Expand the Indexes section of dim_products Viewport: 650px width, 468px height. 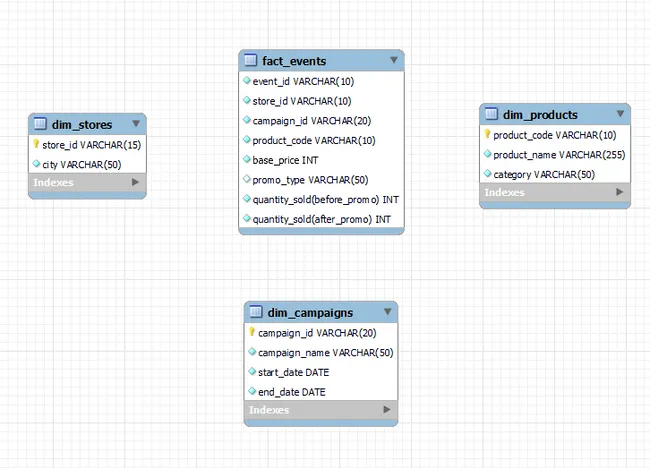pyautogui.click(x=619, y=192)
